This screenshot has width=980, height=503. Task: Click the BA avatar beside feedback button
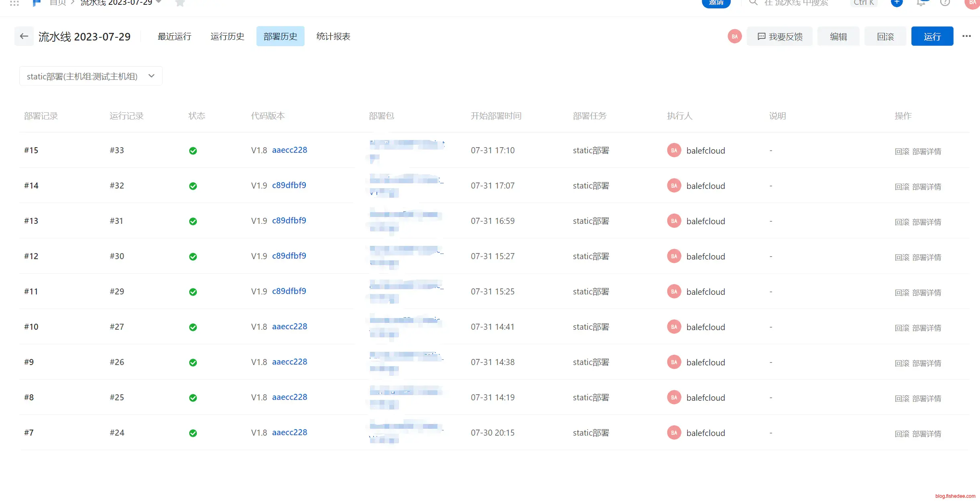point(734,37)
